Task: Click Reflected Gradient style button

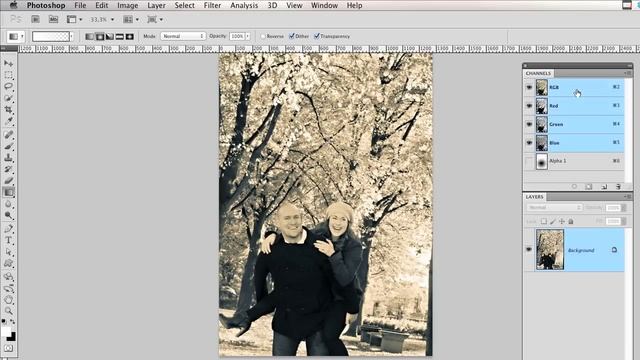Action: tap(119, 36)
